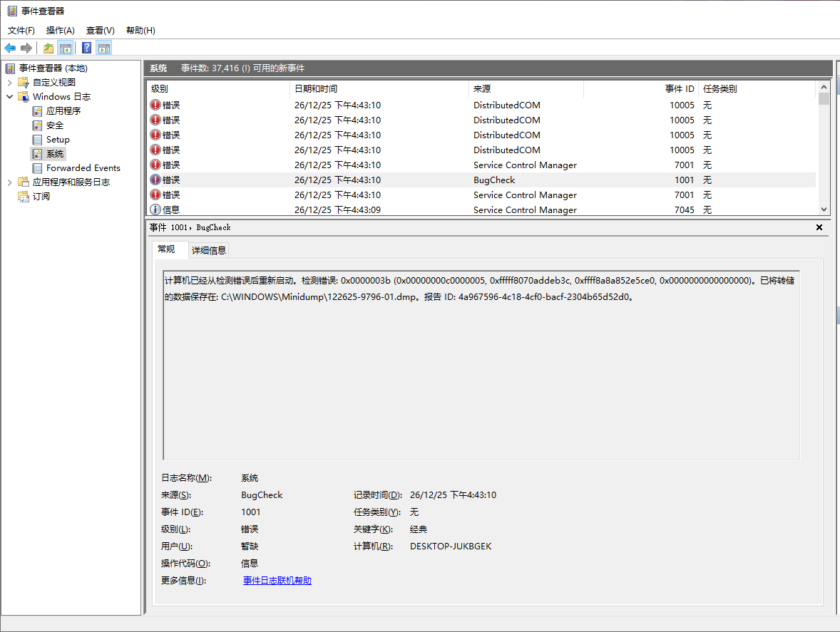Open the blue Help question mark icon
Screen dimensions: 840x632
[x=87, y=48]
